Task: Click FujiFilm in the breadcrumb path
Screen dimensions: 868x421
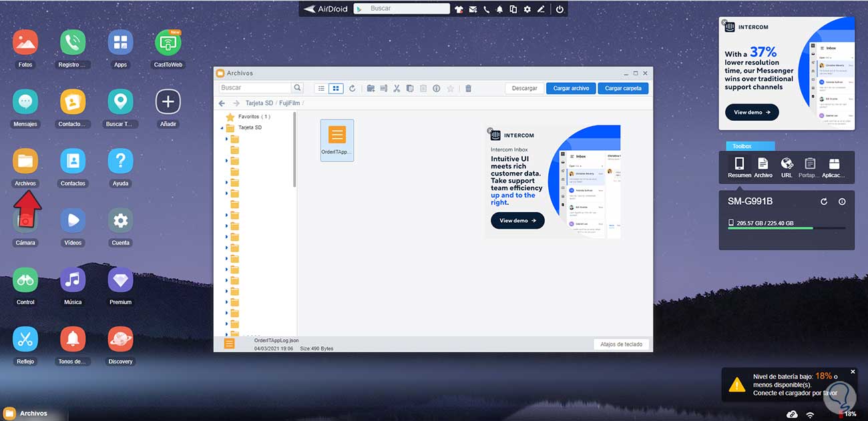Action: pyautogui.click(x=290, y=103)
